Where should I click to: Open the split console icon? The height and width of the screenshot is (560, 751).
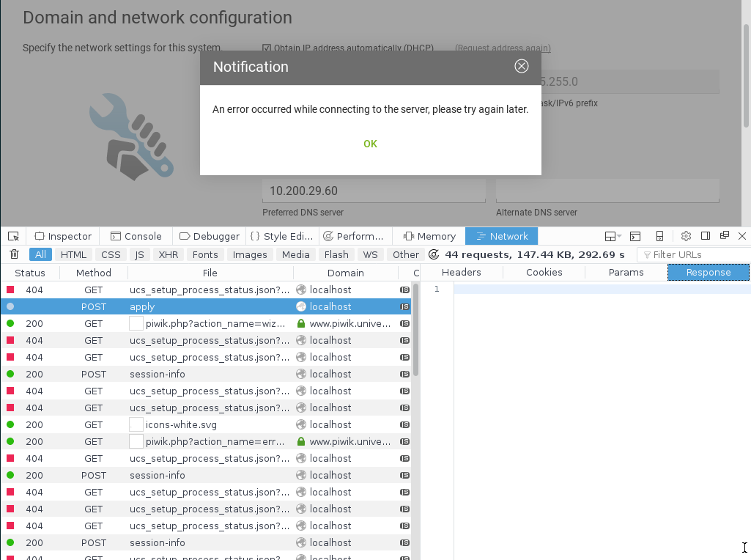point(635,236)
